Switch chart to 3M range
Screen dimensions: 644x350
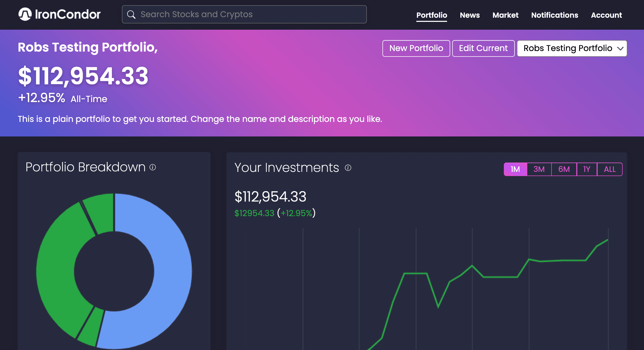click(539, 169)
